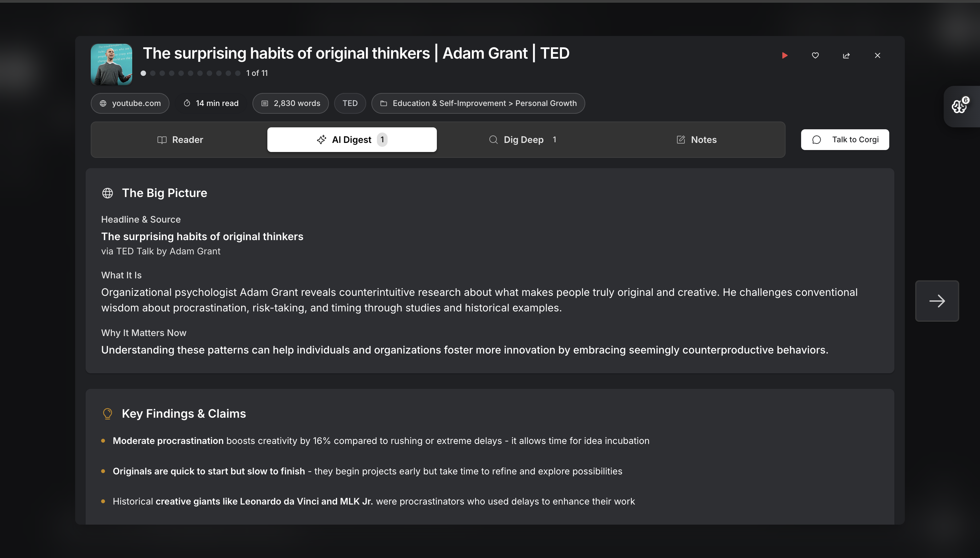Click the TED tag chip
Viewport: 980px width, 558px height.
(x=350, y=103)
